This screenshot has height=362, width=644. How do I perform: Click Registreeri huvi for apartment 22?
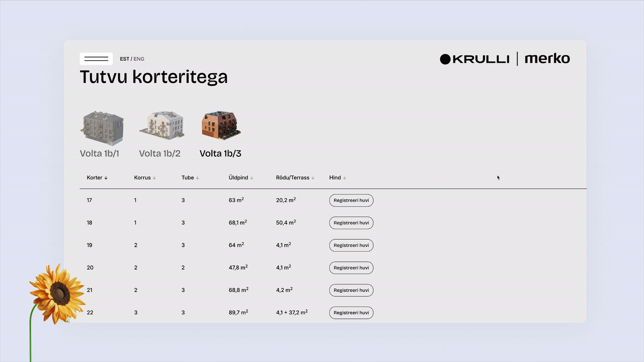[351, 313]
